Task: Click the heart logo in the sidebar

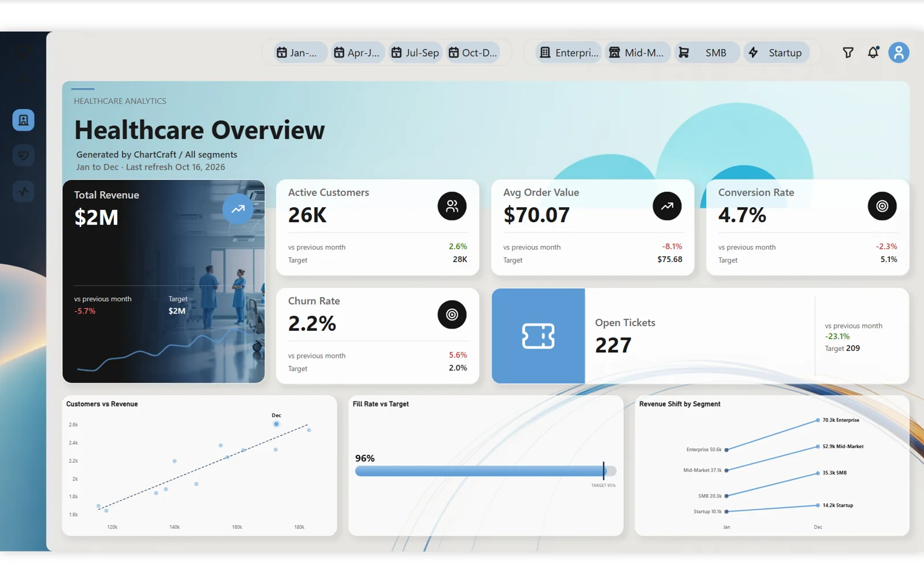Action: coord(23,53)
